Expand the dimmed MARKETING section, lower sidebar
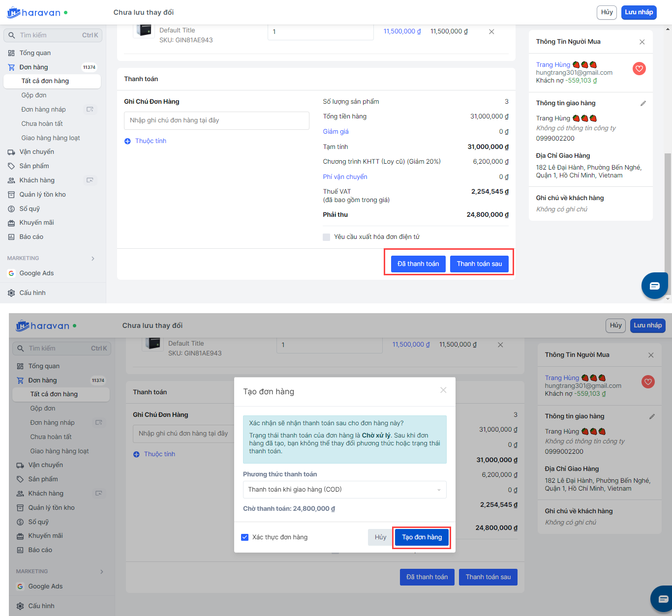 click(x=102, y=572)
